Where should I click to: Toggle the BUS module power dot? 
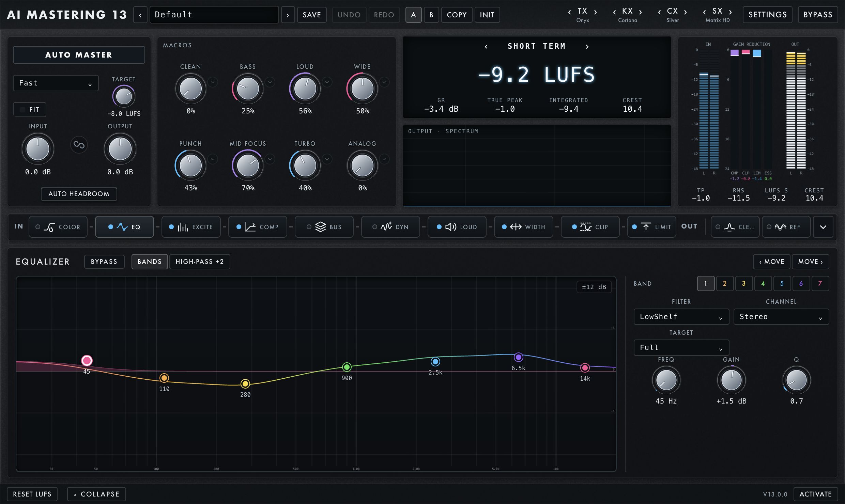tap(309, 227)
